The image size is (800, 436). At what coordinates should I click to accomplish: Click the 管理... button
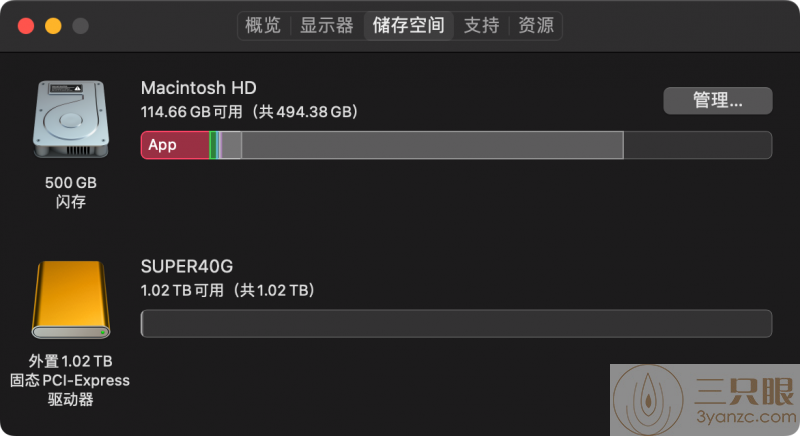coord(717,100)
